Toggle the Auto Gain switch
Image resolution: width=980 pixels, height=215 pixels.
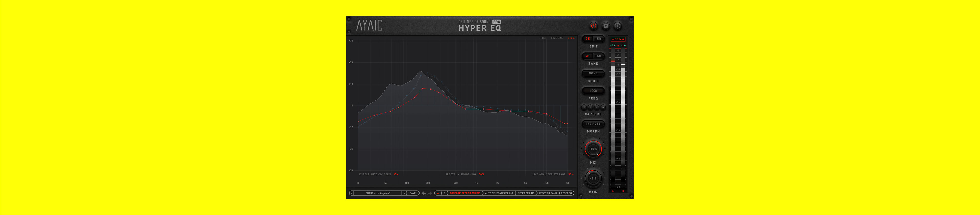click(617, 39)
